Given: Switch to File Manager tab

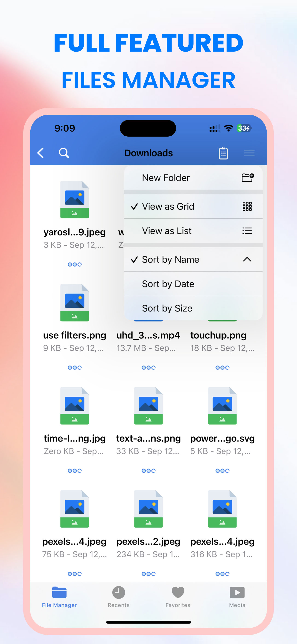Looking at the screenshot, I should click(x=59, y=596).
